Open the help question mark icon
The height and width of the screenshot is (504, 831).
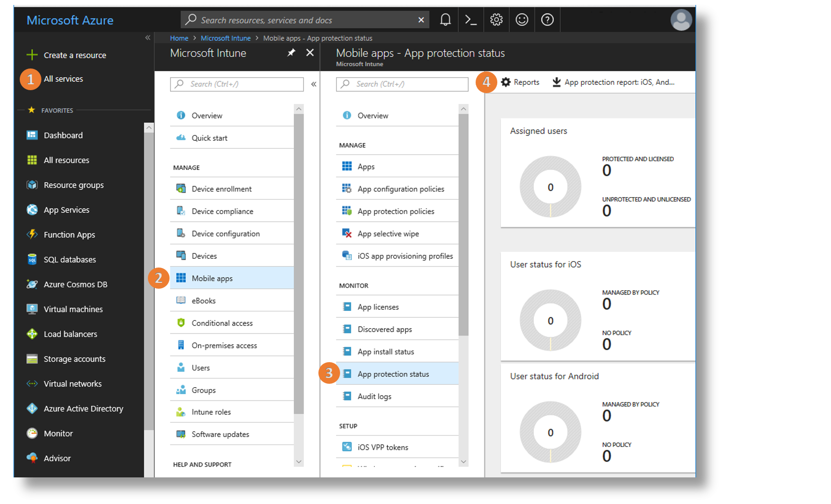click(547, 20)
